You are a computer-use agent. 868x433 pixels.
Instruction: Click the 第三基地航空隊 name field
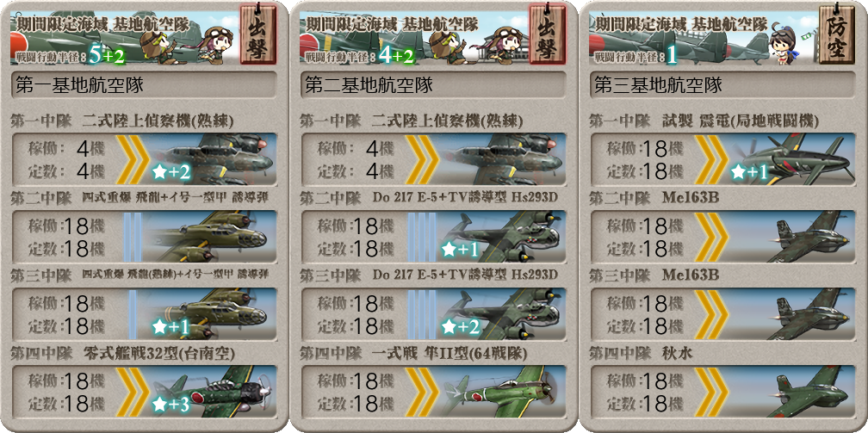click(x=722, y=85)
